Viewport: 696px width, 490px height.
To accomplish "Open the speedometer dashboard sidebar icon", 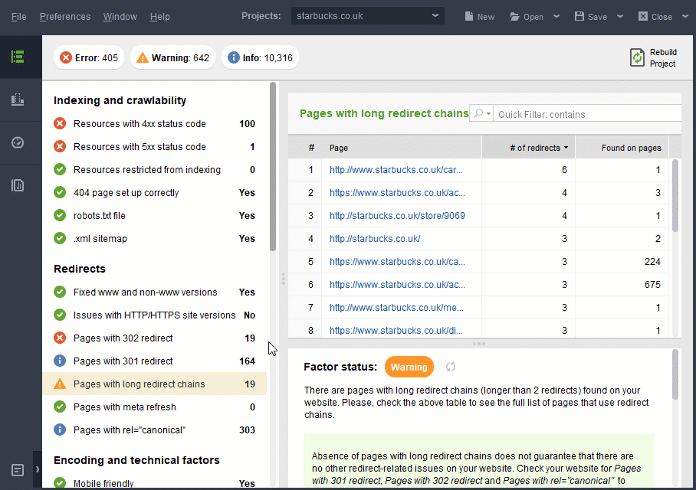I will (x=18, y=142).
